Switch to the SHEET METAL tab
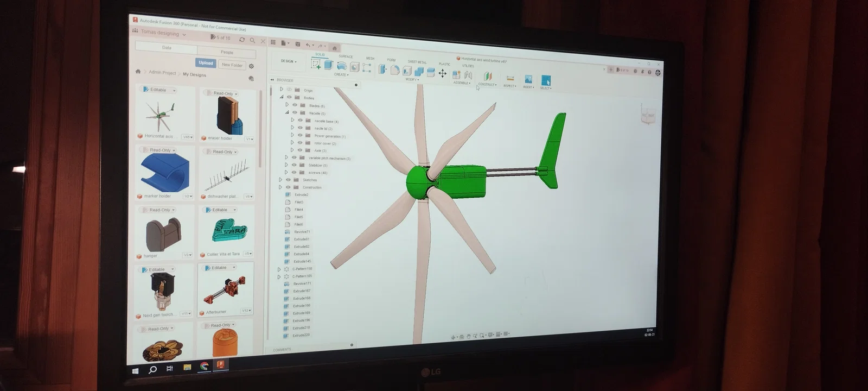Image resolution: width=868 pixels, height=391 pixels. click(x=417, y=62)
